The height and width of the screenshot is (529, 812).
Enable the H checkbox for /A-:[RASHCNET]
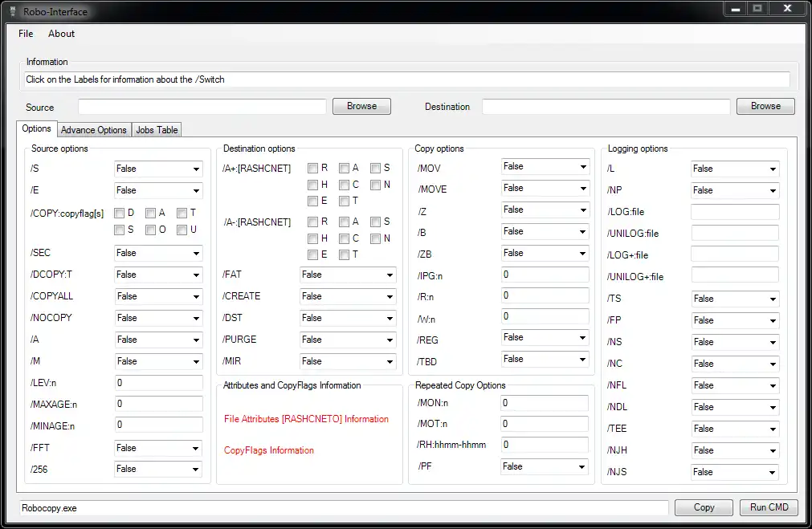(312, 238)
